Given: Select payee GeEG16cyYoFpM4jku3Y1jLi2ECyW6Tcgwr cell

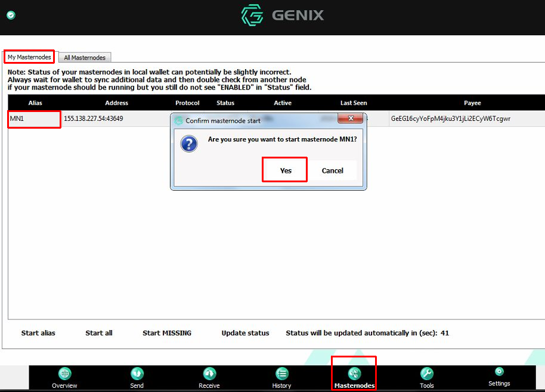Looking at the screenshot, I should 467,119.
